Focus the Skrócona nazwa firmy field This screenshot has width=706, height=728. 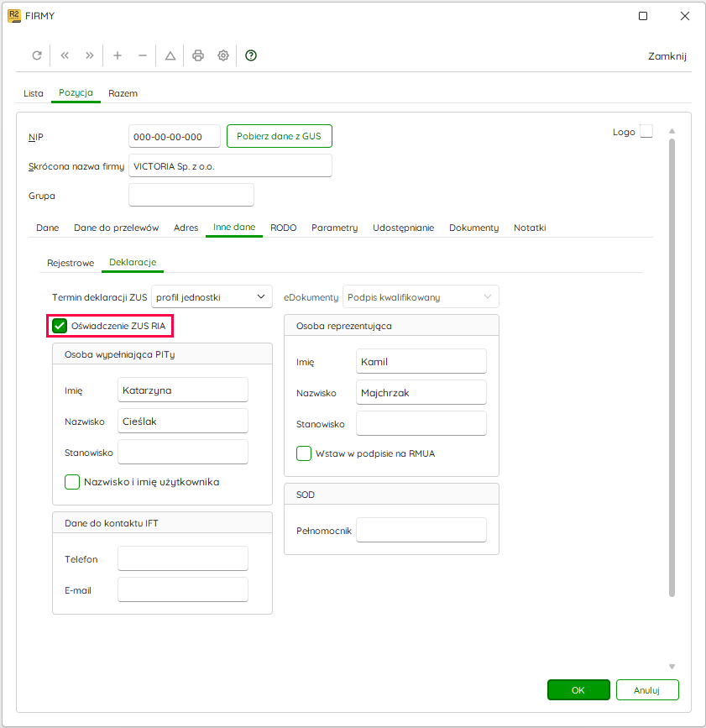click(230, 165)
